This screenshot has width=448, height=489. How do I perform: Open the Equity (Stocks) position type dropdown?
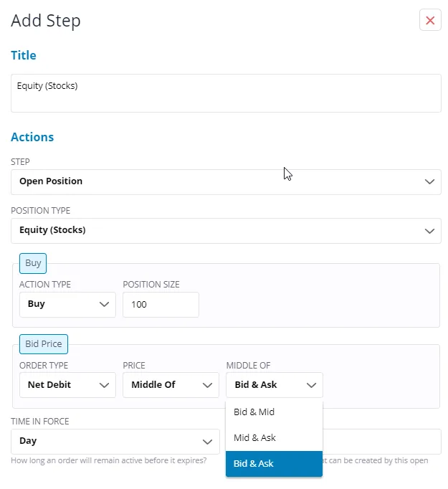tap(226, 231)
